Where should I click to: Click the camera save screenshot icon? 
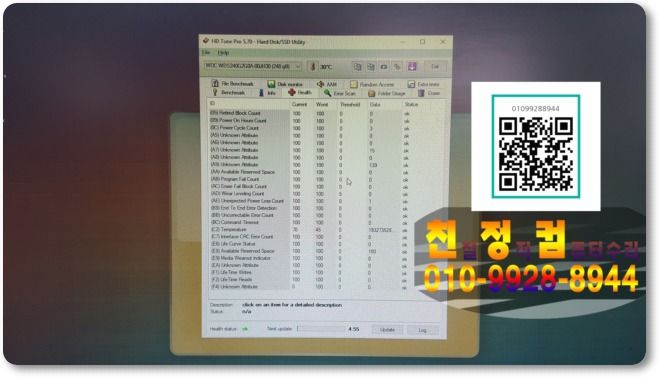(384, 67)
